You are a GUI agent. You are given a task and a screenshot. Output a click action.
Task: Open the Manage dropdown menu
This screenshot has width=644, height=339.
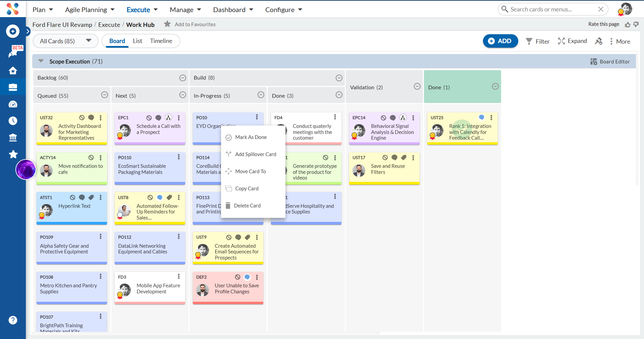(x=185, y=10)
